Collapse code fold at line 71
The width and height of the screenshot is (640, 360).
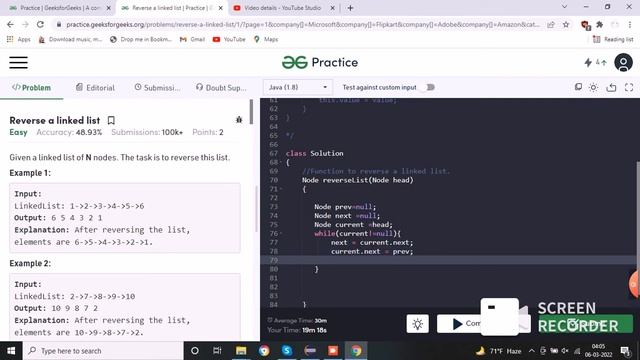click(x=281, y=189)
